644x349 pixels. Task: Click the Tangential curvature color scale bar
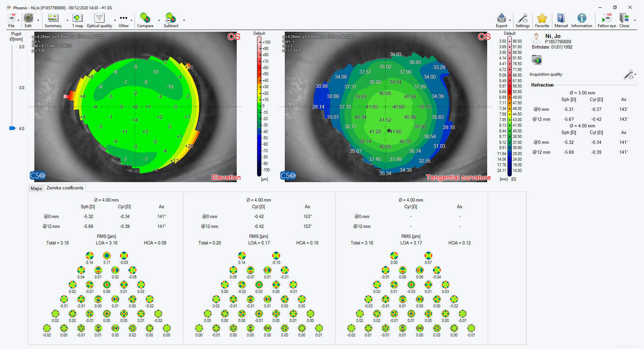(509, 106)
